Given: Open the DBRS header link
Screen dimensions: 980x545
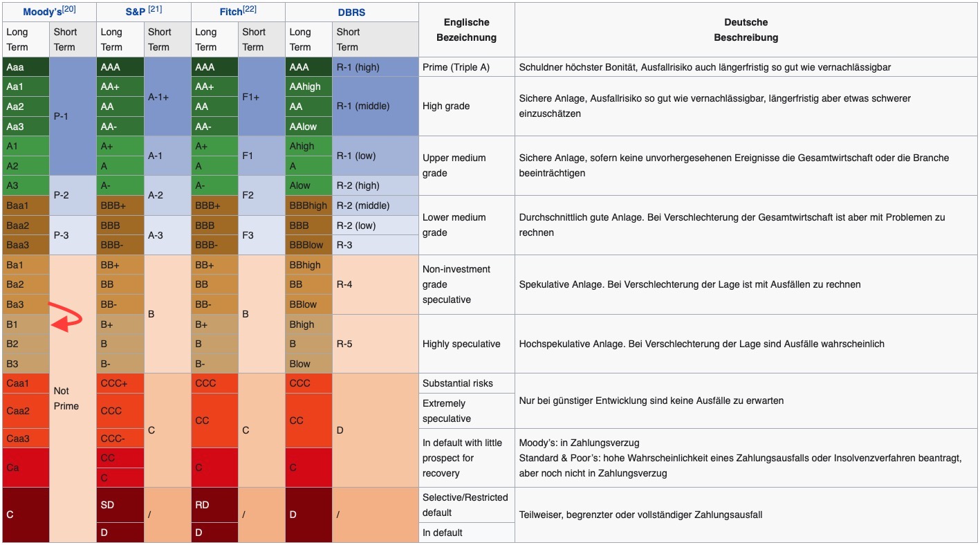Looking at the screenshot, I should pos(351,12).
